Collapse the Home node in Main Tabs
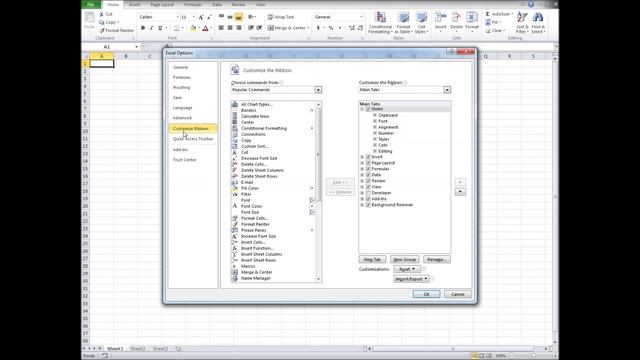 pyautogui.click(x=362, y=109)
